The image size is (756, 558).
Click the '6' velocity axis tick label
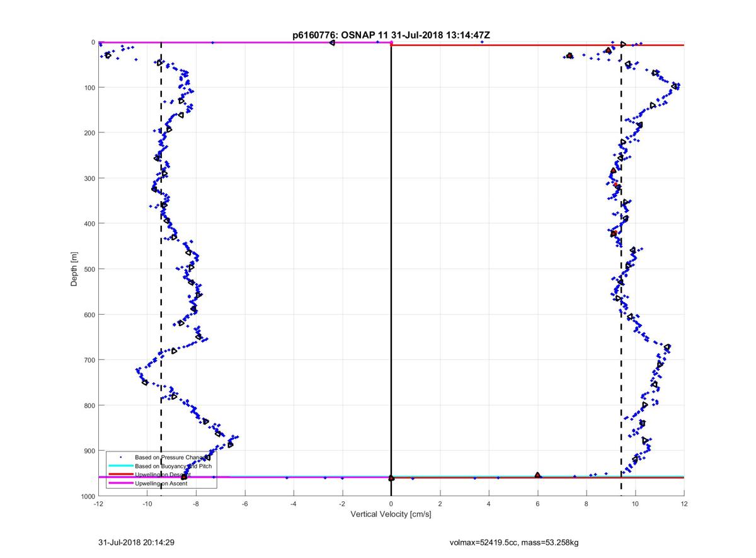pos(537,504)
